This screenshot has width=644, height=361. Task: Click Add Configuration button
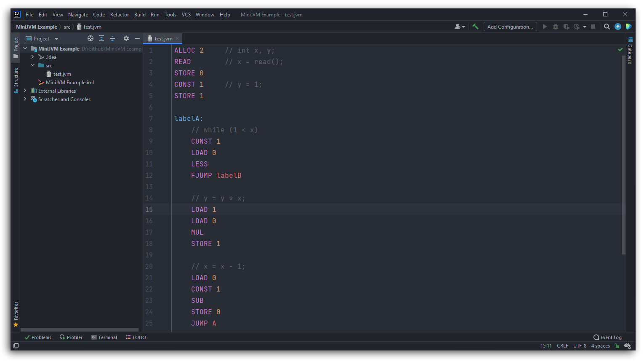point(510,27)
